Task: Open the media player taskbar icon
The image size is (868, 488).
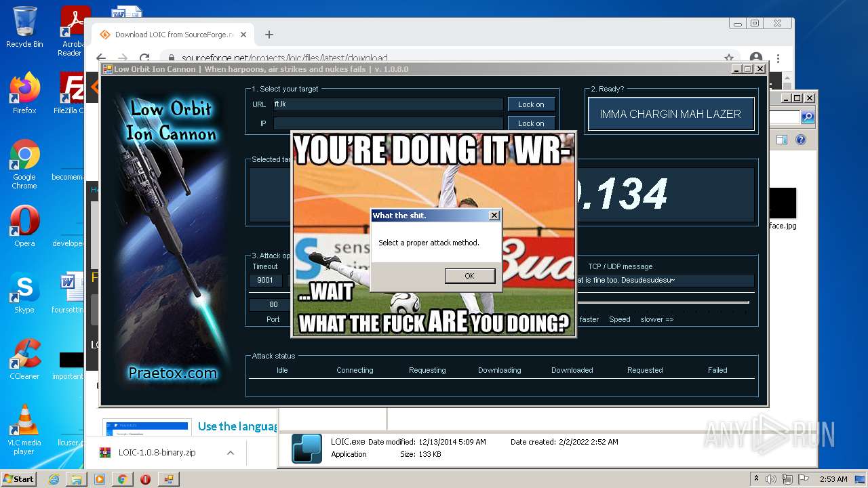Action: [x=100, y=479]
